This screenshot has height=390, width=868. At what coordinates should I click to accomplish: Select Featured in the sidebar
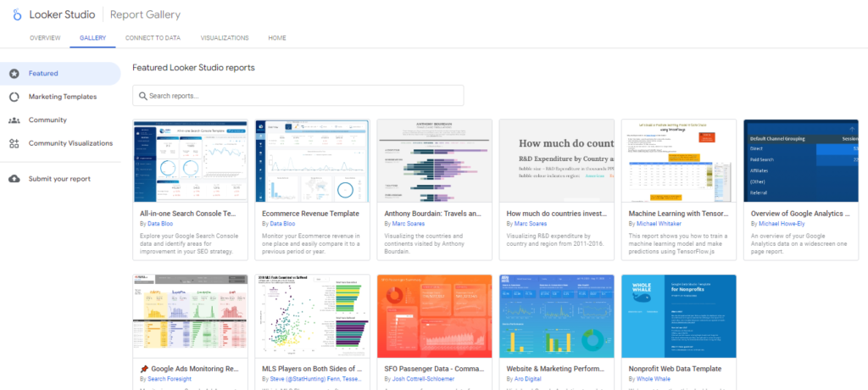[60, 73]
